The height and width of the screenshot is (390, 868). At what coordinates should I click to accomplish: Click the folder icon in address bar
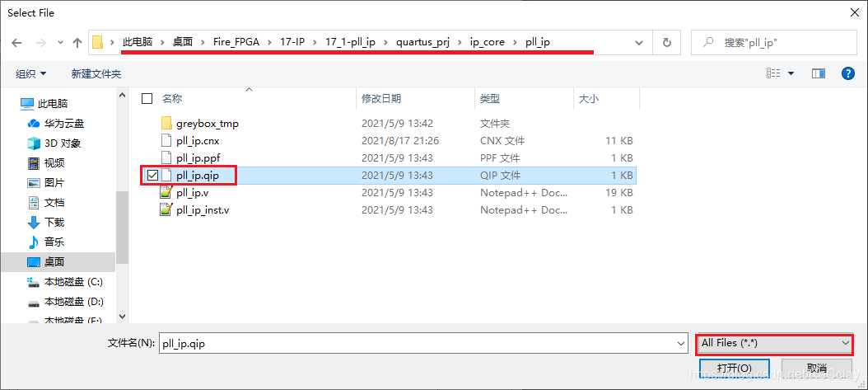point(97,43)
